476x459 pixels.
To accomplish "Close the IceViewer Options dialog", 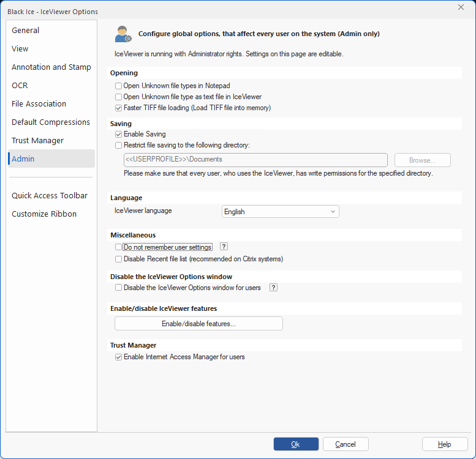I will pyautogui.click(x=461, y=7).
